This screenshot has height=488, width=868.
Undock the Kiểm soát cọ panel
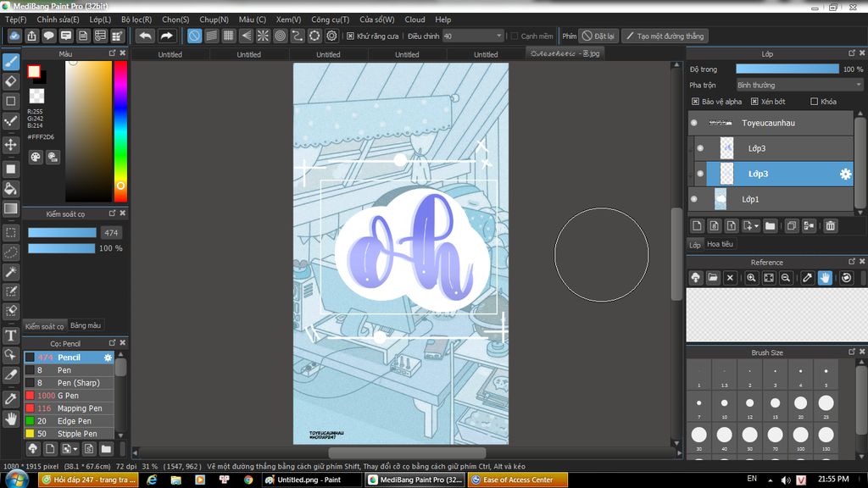click(113, 213)
